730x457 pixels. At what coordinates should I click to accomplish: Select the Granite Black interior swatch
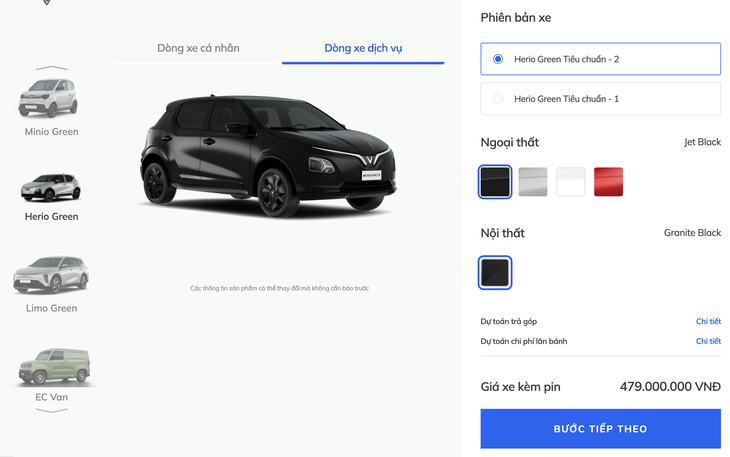[495, 272]
